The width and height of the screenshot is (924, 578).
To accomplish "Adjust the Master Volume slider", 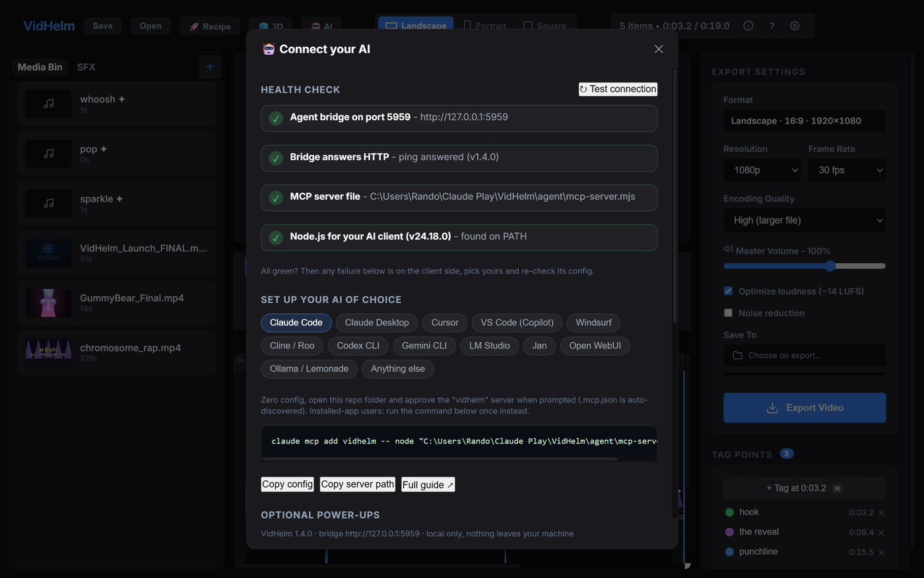I will 805,266.
